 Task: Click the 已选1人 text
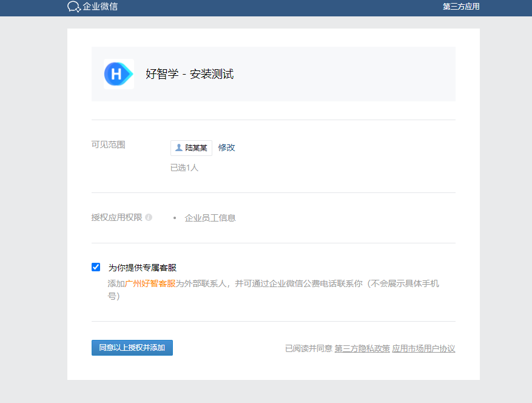(184, 168)
